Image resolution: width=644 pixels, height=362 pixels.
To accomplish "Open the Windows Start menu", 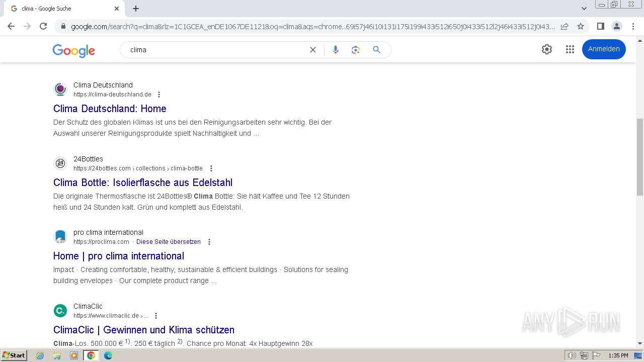I will point(14,355).
